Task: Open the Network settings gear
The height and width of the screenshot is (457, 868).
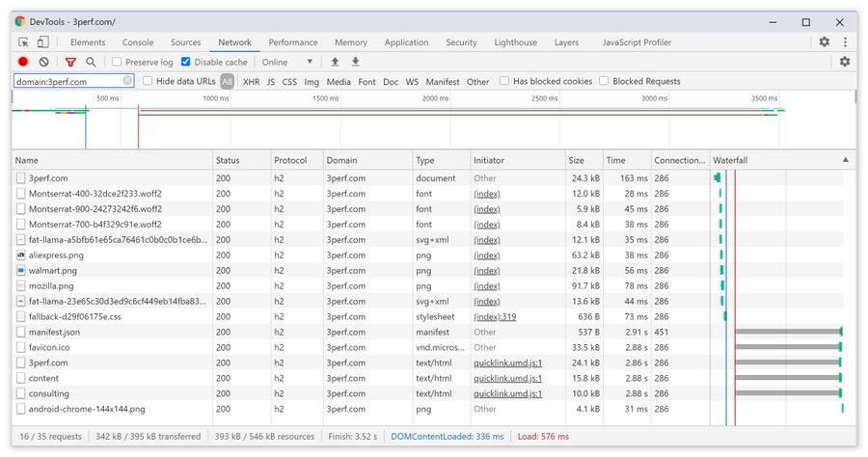Action: pyautogui.click(x=845, y=62)
